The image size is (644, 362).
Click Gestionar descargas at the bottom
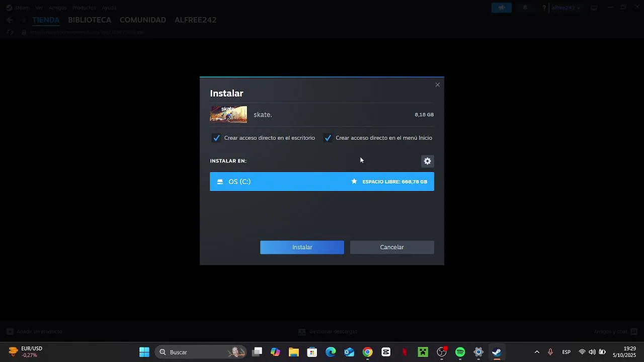[x=328, y=332]
